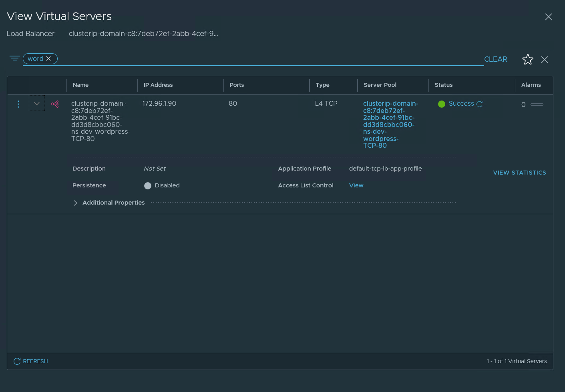This screenshot has height=392, width=565.
Task: Close the filter bar with the X icon
Action: (x=545, y=60)
